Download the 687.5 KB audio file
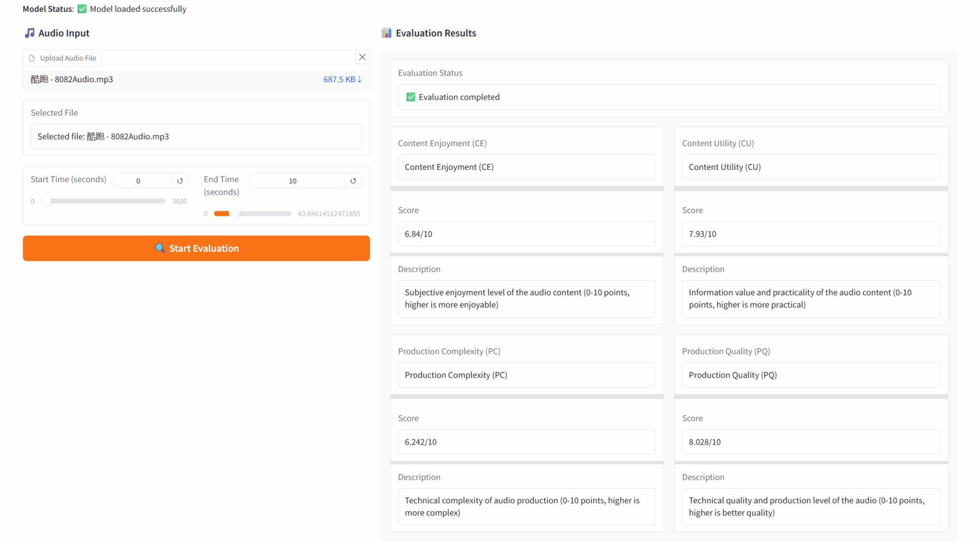 tap(342, 79)
